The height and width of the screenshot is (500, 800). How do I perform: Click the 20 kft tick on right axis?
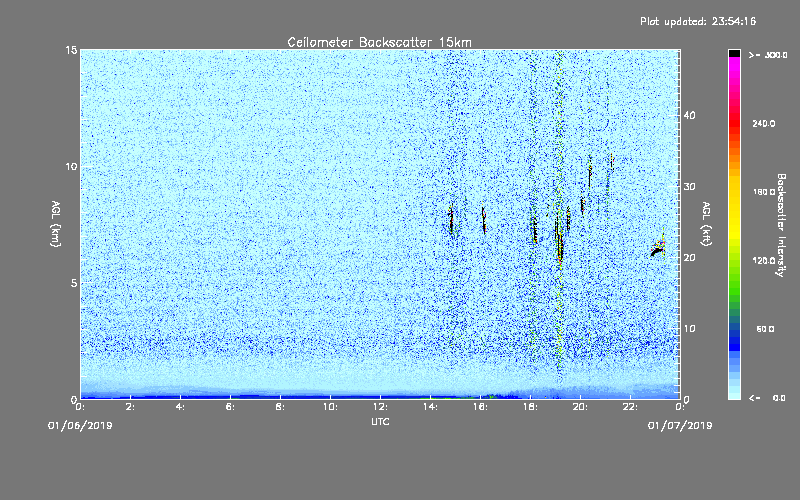pyautogui.click(x=689, y=258)
